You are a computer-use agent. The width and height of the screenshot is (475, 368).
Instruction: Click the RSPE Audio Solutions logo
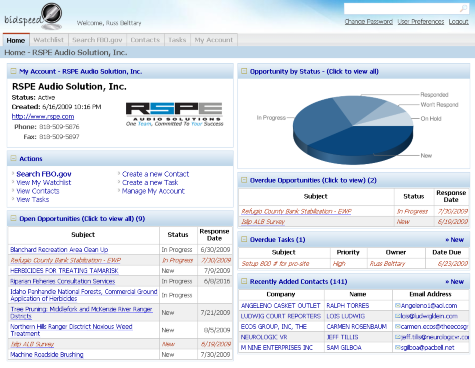174,114
